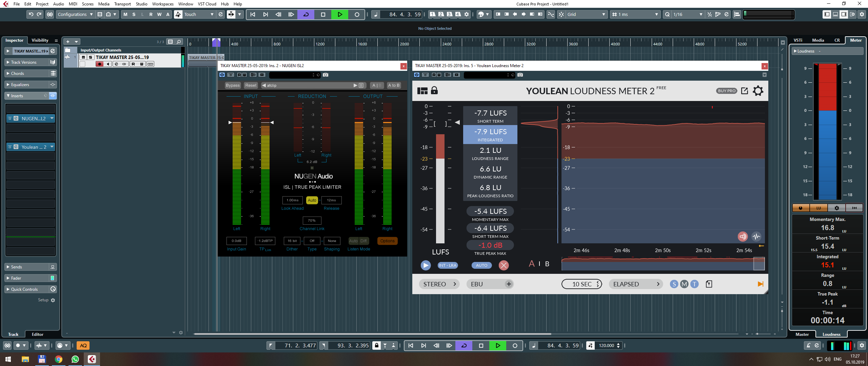Screen dimensions: 868x366
Task: Open the Youlean view layout icon
Action: tap(422, 91)
